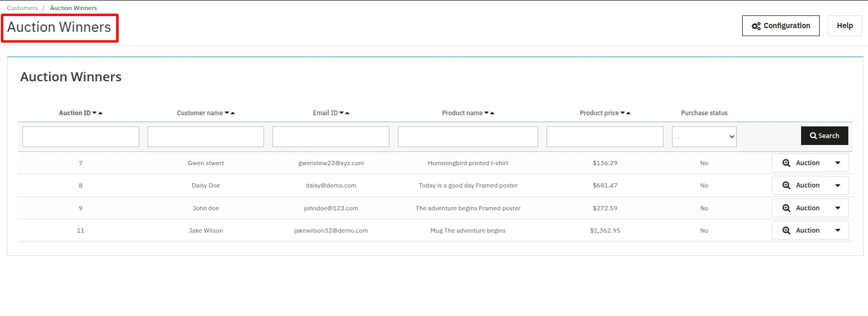Click Mug The adventure begins cell
The width and height of the screenshot is (868, 316).
pyautogui.click(x=468, y=230)
